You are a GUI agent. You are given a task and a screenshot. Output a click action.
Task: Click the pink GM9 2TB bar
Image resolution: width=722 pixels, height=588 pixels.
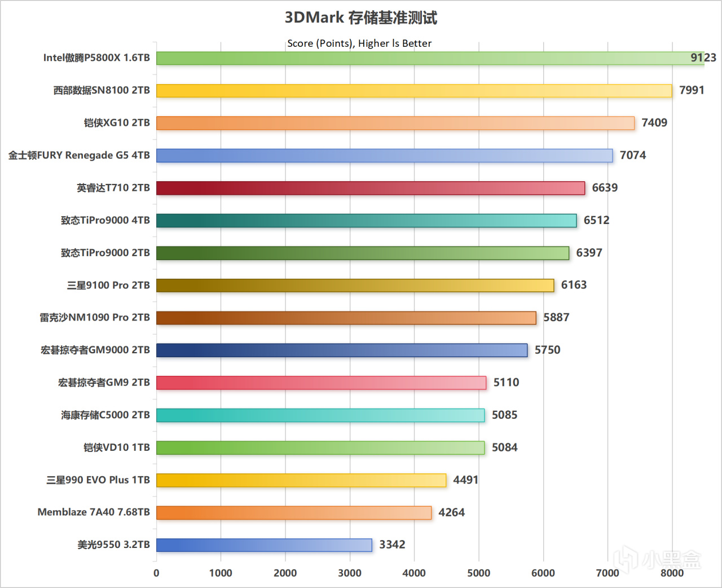(x=322, y=383)
